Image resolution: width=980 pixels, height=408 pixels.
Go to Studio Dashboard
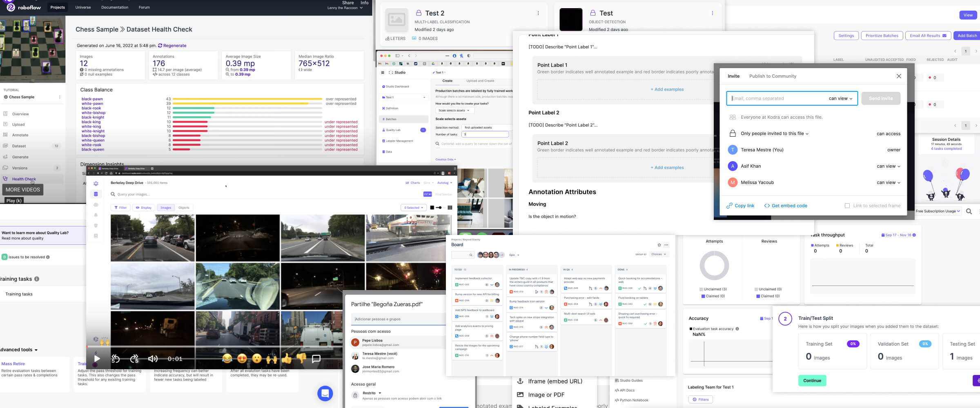(395, 86)
